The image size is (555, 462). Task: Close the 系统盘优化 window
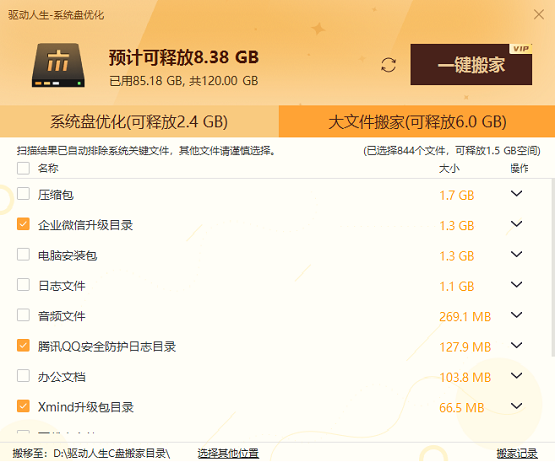point(539,15)
